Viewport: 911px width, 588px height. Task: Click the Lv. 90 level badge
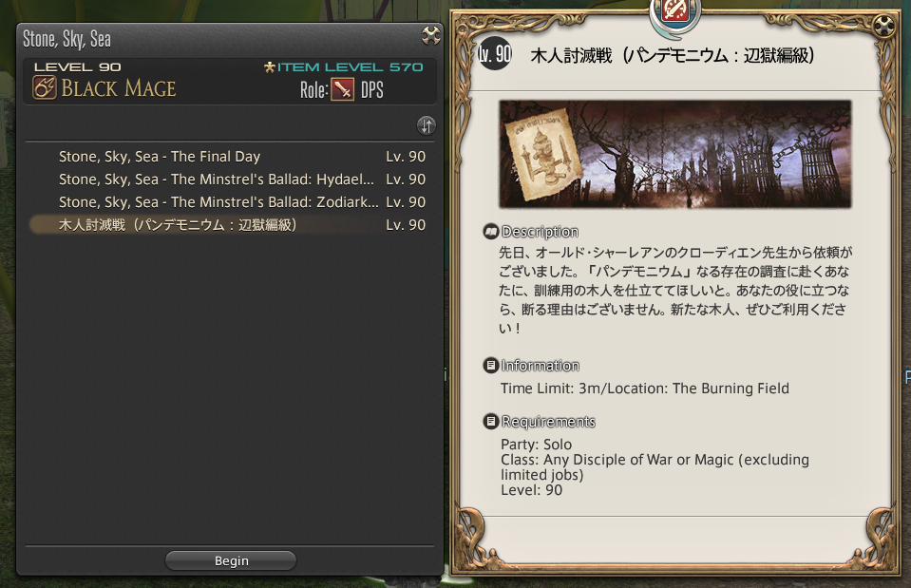click(x=494, y=54)
